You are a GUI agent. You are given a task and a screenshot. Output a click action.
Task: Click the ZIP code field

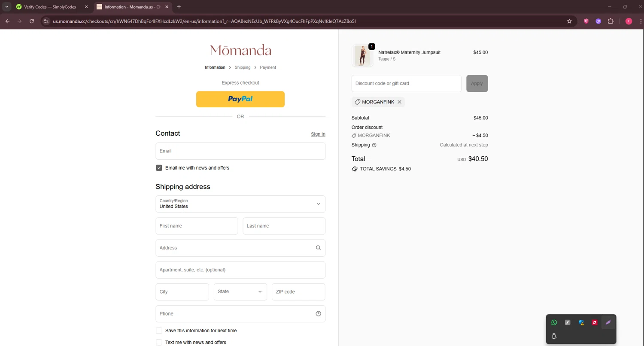(x=298, y=291)
